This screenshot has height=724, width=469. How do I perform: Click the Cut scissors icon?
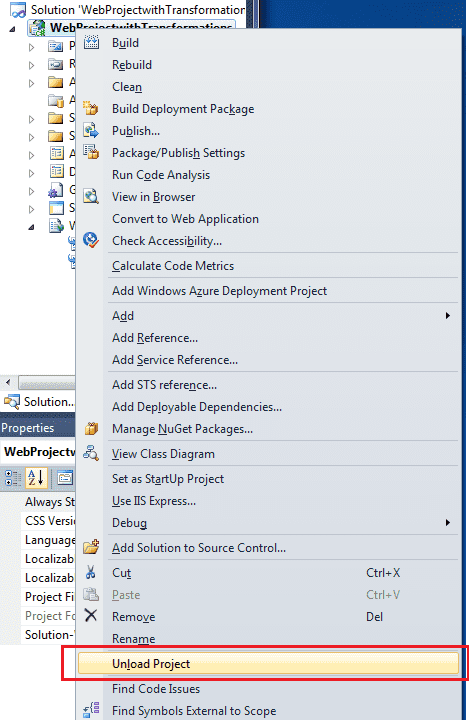91,573
